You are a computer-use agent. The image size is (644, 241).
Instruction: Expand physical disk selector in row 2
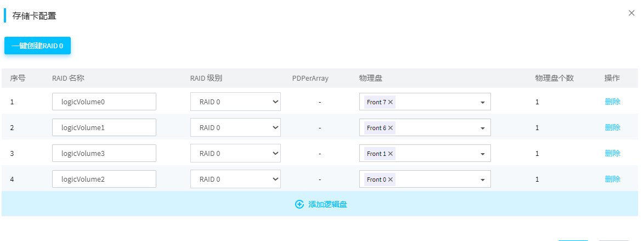click(482, 128)
